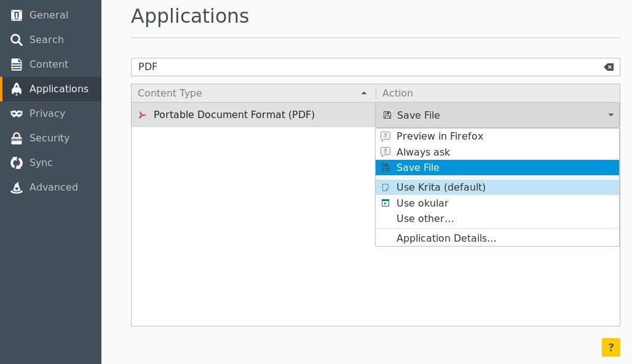Image resolution: width=632 pixels, height=364 pixels.
Task: Open the General settings section
Action: tap(17, 15)
